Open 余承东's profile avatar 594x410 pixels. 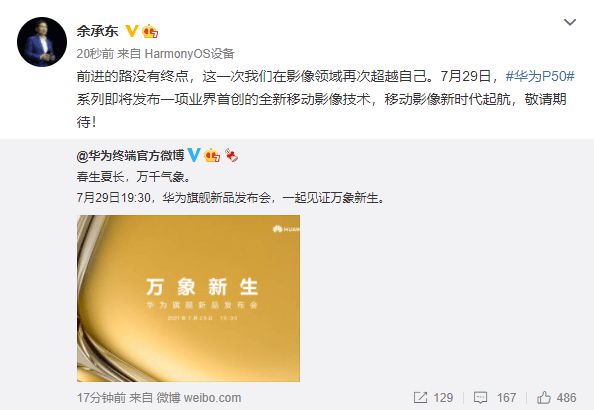coord(42,42)
